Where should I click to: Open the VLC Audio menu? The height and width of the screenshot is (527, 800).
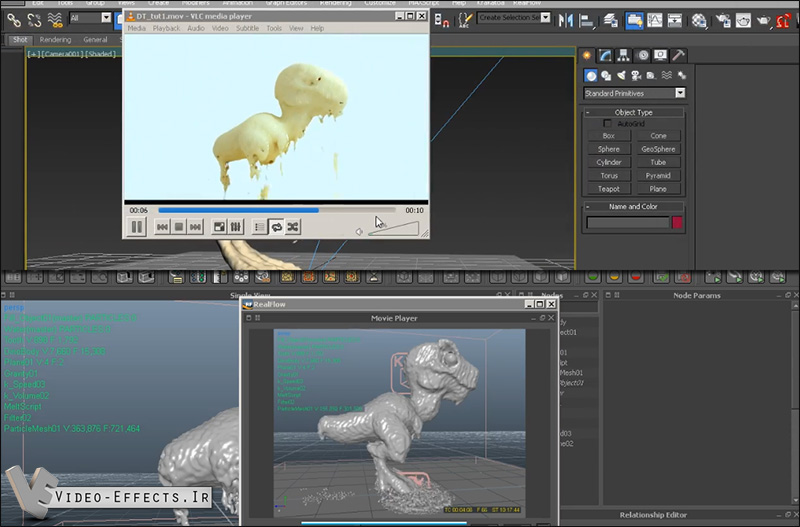tap(196, 29)
